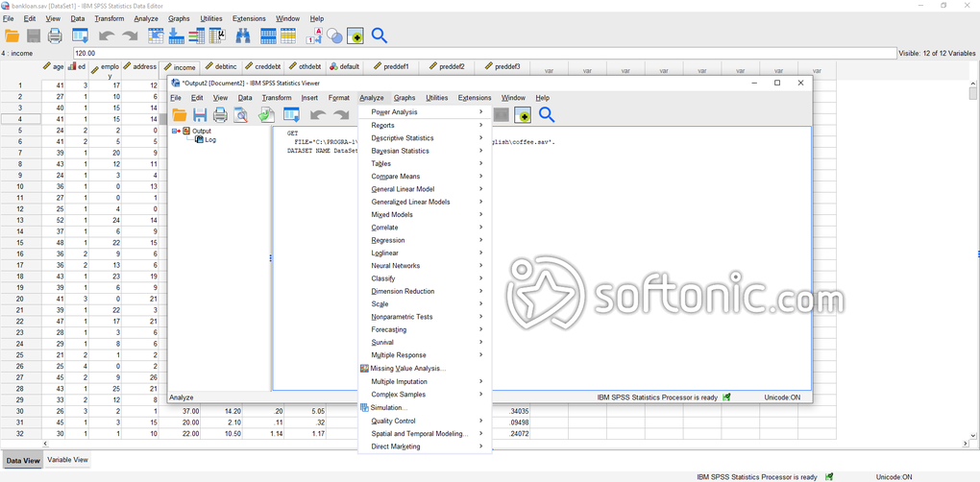Open Graphs menu in Viewer window
This screenshot has width=980, height=482.
point(404,98)
